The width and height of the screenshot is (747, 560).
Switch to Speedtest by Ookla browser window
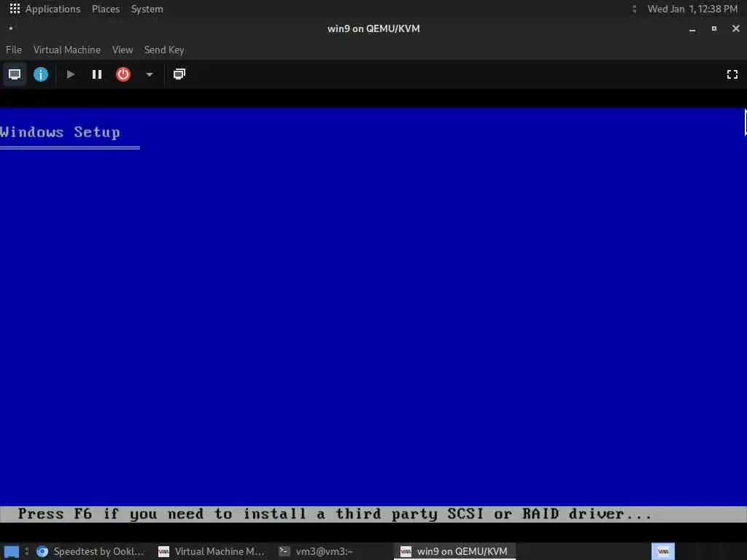(x=90, y=551)
